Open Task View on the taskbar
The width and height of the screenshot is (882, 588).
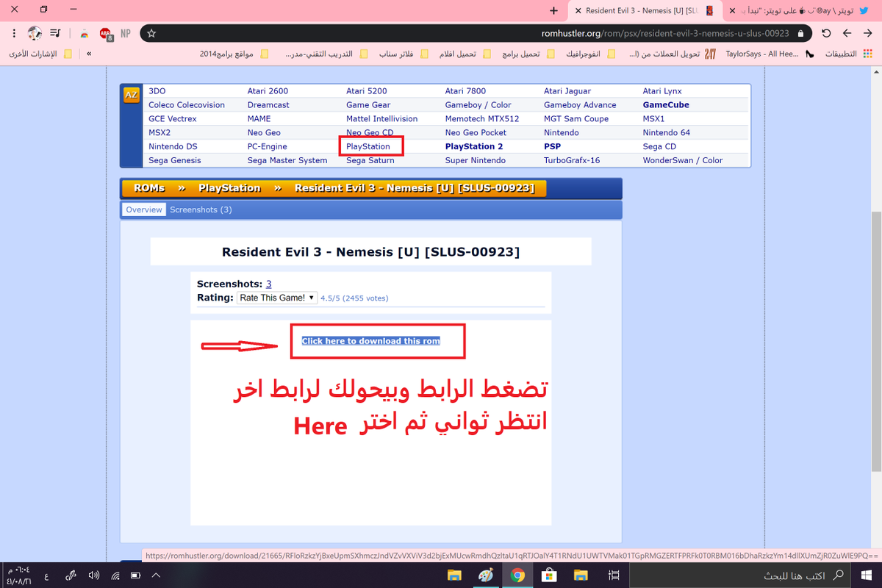pos(612,575)
